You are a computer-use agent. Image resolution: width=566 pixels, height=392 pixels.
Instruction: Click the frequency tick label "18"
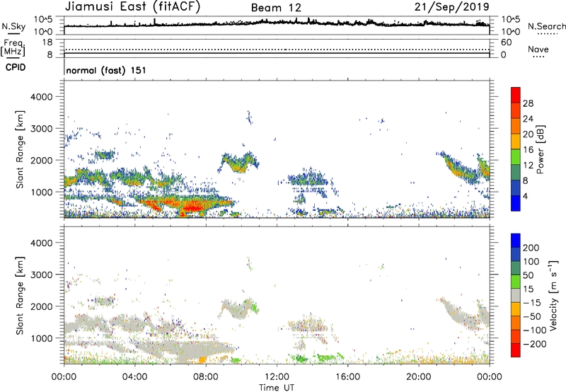(x=47, y=42)
